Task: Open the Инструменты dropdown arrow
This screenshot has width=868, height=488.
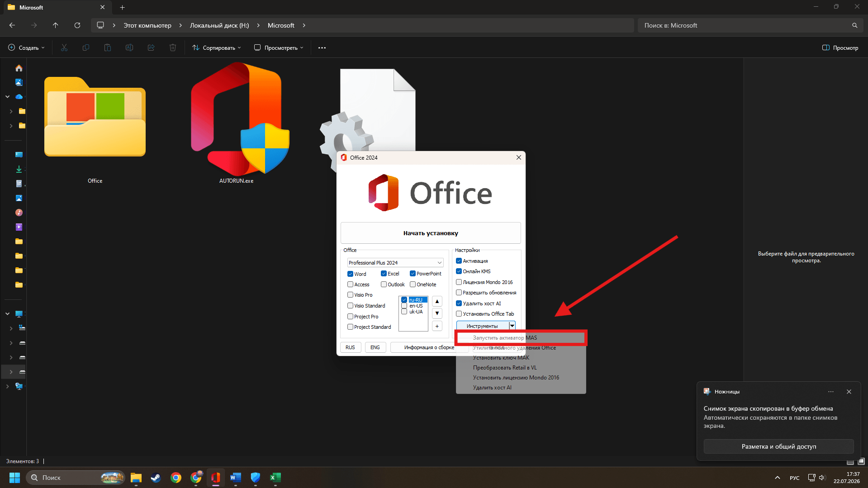Action: 512,326
